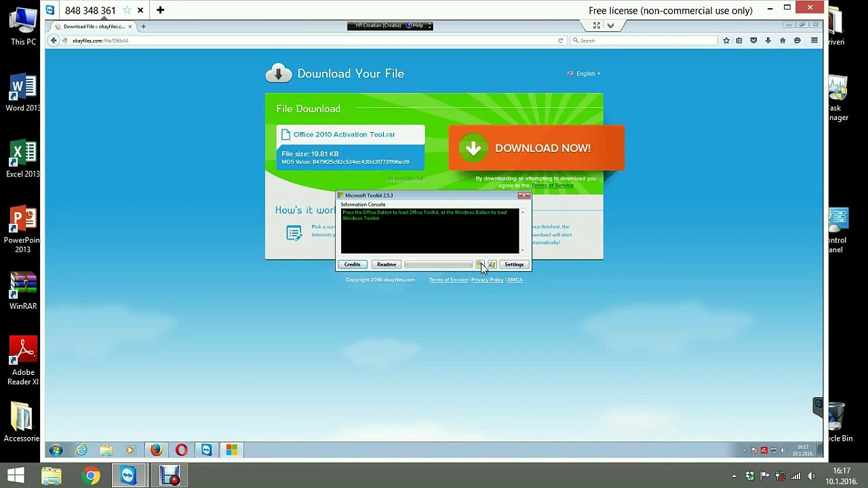Open Firefox on the remote taskbar
Viewport: 868px width, 488px height.
pyautogui.click(x=156, y=450)
